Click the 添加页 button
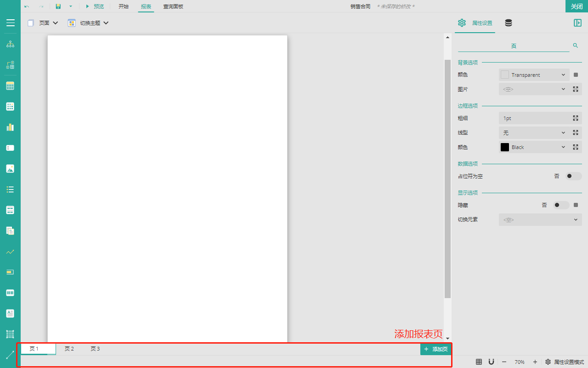Image resolution: width=588 pixels, height=368 pixels. click(x=435, y=349)
